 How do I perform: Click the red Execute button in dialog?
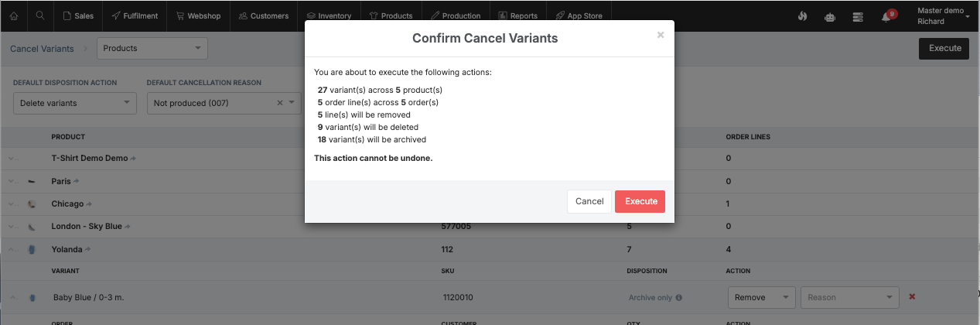coord(640,201)
